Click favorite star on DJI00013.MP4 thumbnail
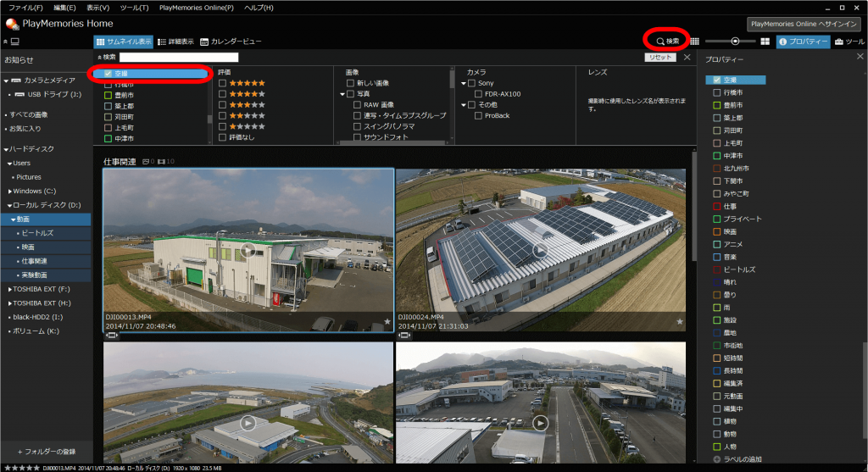Screen dimensions: 868x472 (x=387, y=321)
